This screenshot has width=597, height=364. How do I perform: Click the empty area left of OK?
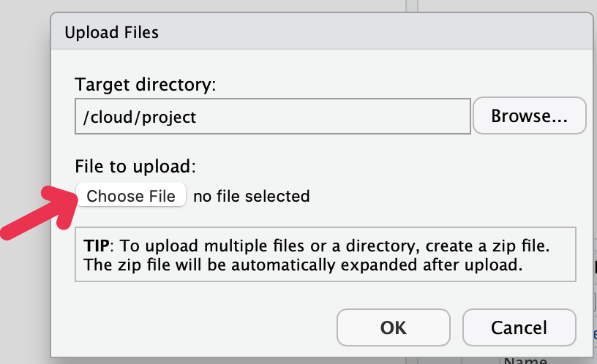(205, 327)
